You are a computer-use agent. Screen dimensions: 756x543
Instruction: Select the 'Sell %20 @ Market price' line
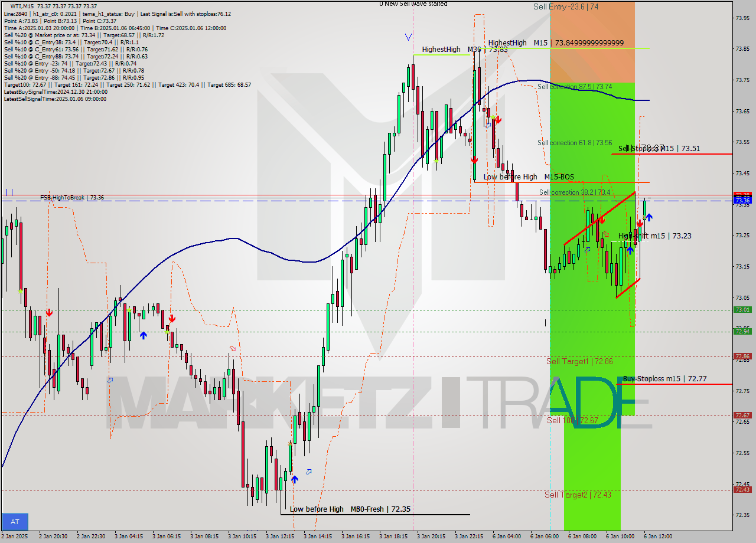[84, 35]
